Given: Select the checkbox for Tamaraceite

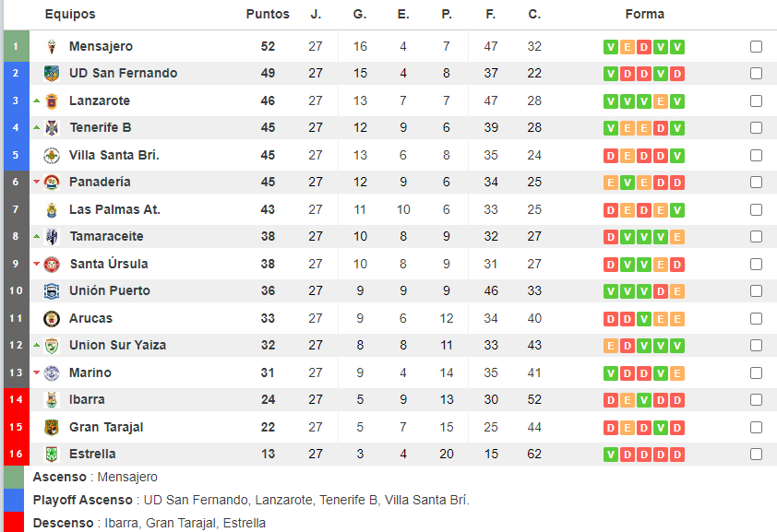Looking at the screenshot, I should point(756,237).
